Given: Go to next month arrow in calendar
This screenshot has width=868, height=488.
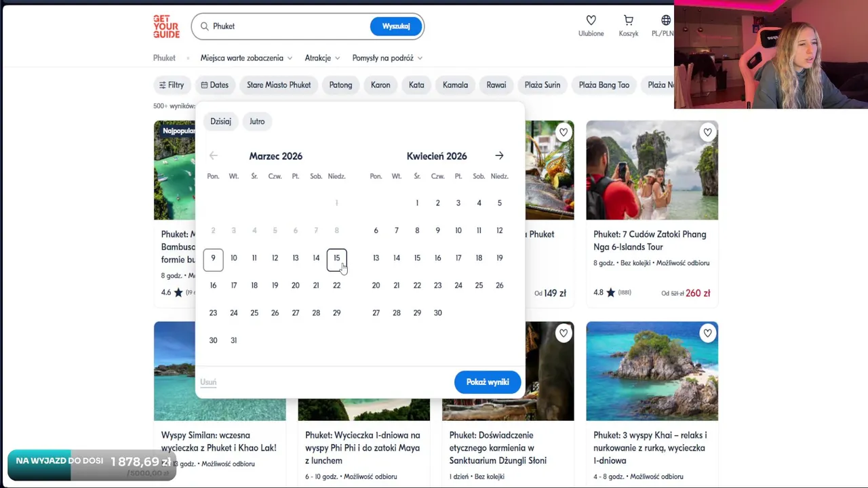Looking at the screenshot, I should tap(499, 156).
